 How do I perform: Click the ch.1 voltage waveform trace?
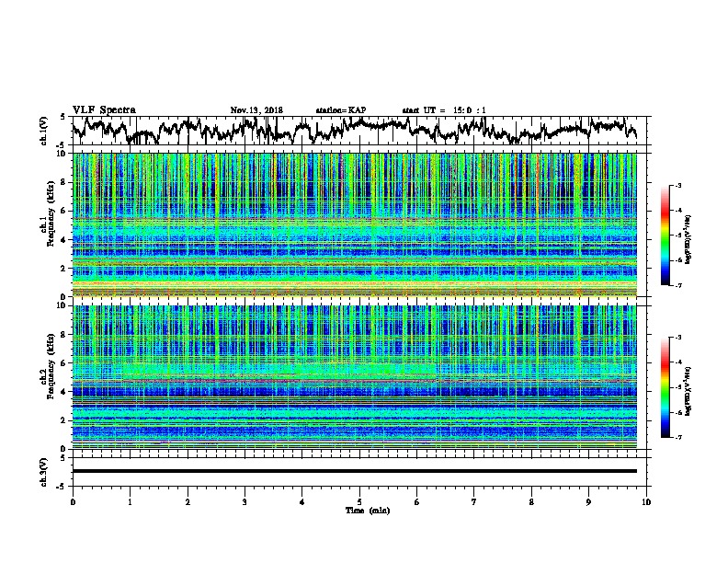click(354, 131)
